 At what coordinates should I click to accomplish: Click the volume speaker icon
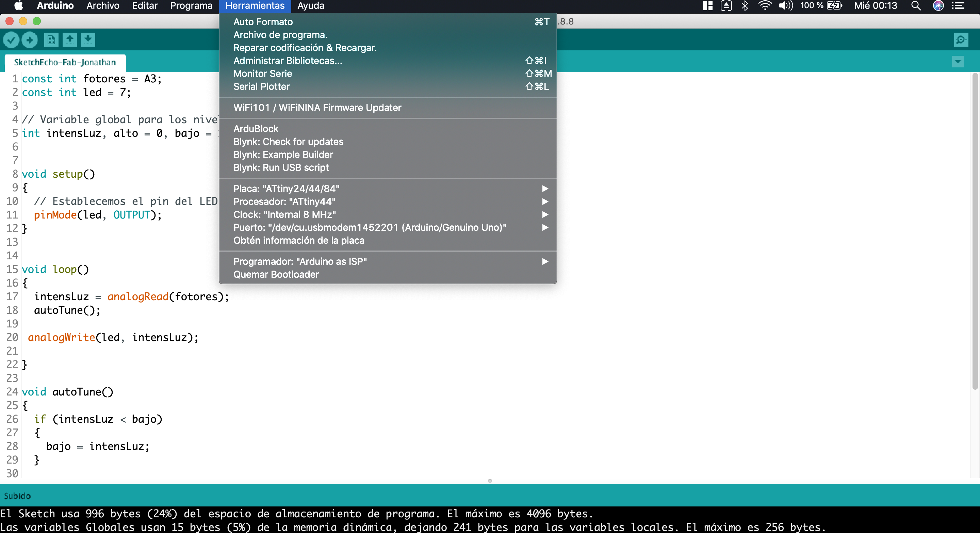[x=786, y=6]
